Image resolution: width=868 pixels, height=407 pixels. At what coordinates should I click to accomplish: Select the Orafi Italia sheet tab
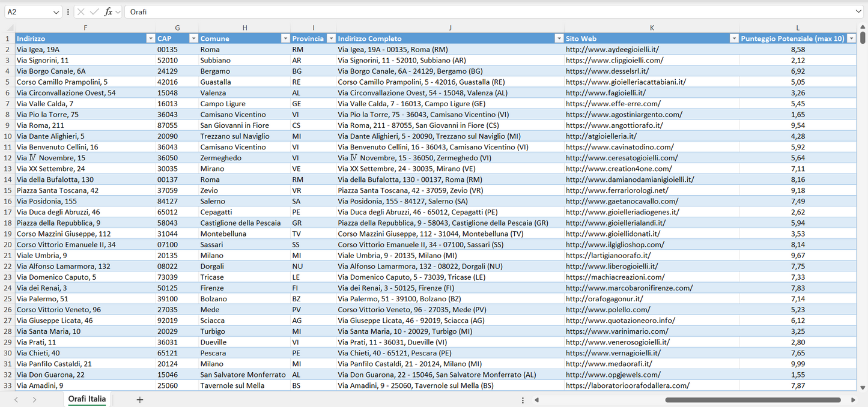coord(86,399)
